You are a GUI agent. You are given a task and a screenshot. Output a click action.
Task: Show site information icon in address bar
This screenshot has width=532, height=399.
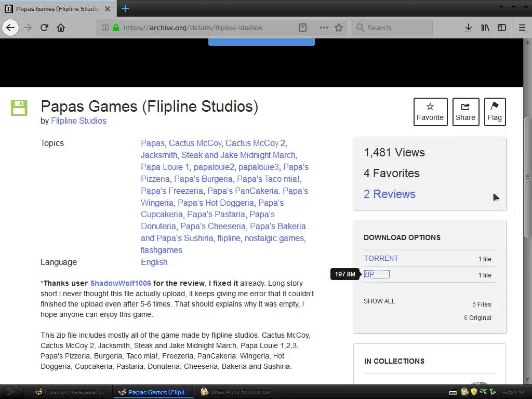(x=105, y=28)
